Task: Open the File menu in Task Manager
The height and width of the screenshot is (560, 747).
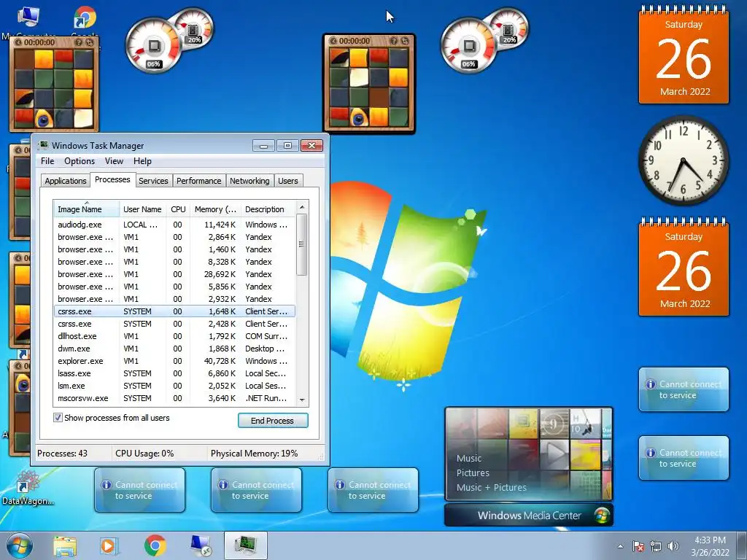Action: pos(47,161)
